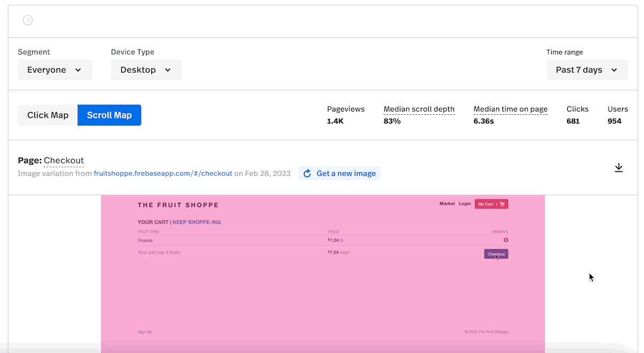Click the purple Checkout button in the heatmap
Screen dimensions: 644x353
click(495, 254)
